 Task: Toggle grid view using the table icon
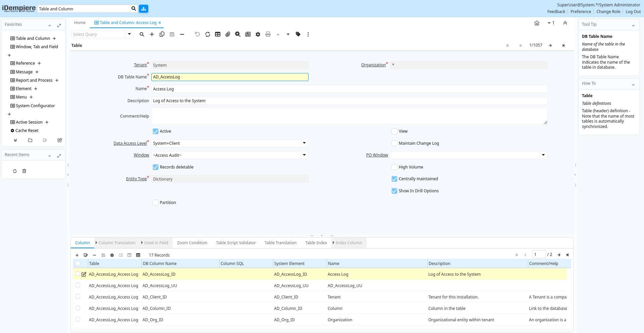(x=218, y=34)
